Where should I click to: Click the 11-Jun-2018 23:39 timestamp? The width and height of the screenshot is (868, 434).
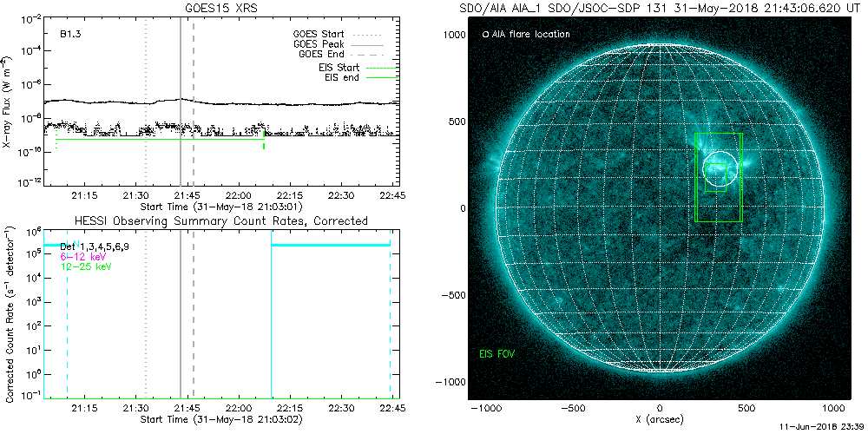point(822,429)
